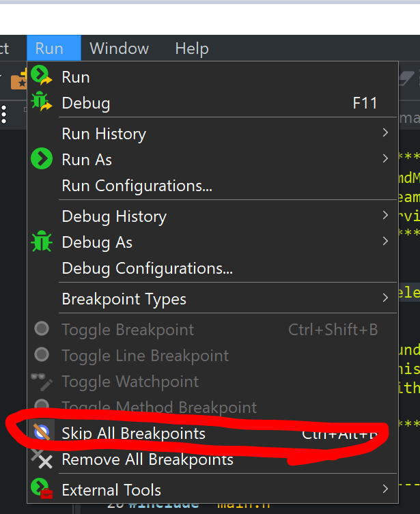Click the Debug bug icon
420x514 pixels.
point(42,102)
